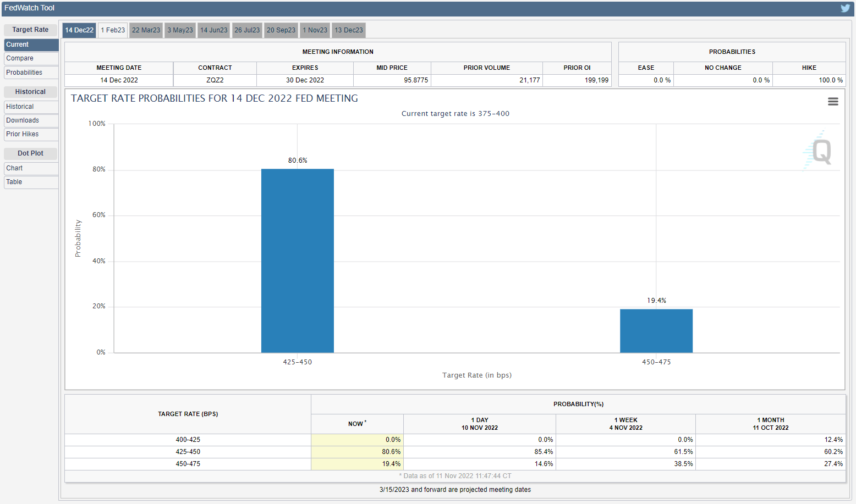Click the 14 Dec 2022 meeting date cell
The height and width of the screenshot is (504, 856).
click(x=119, y=80)
